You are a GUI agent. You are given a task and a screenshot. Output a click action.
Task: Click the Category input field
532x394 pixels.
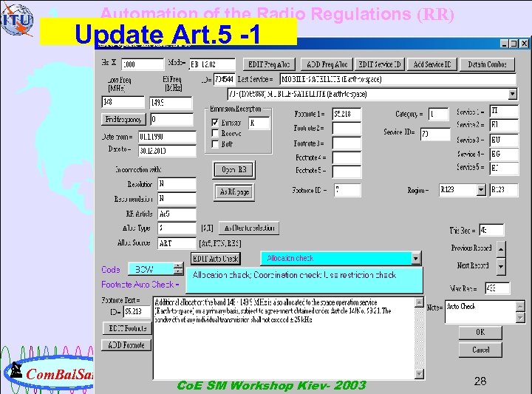coord(438,114)
